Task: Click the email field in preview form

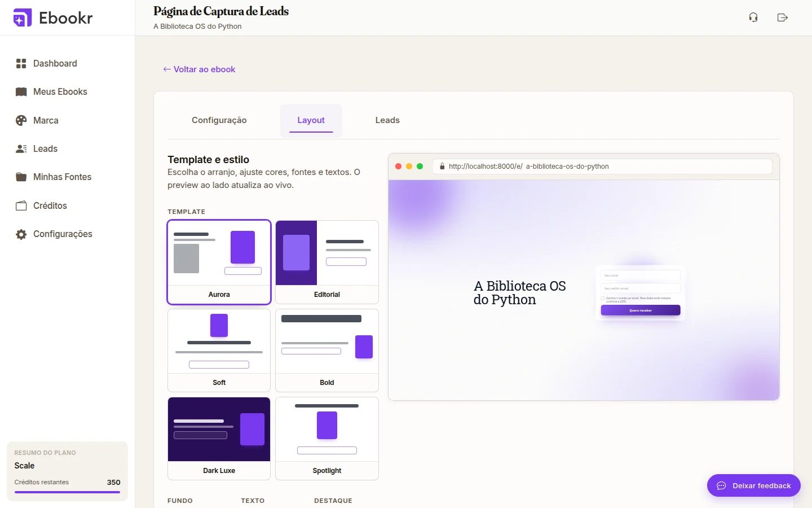Action: 641,288
